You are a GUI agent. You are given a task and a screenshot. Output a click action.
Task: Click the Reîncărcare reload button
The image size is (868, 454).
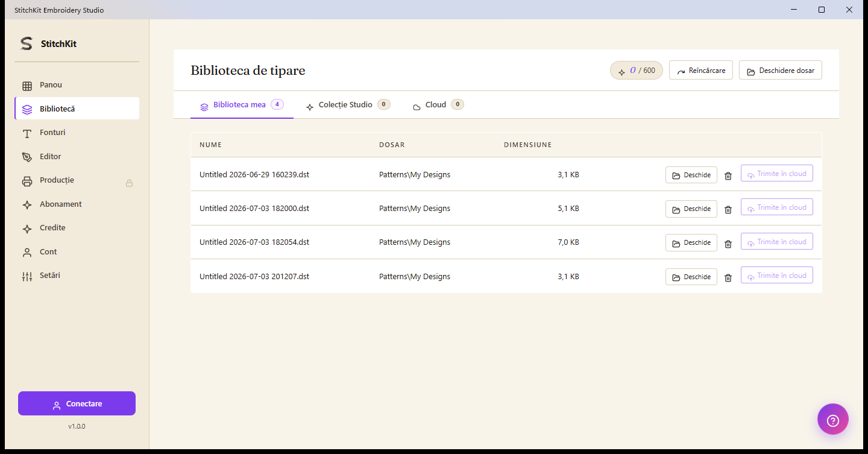701,70
